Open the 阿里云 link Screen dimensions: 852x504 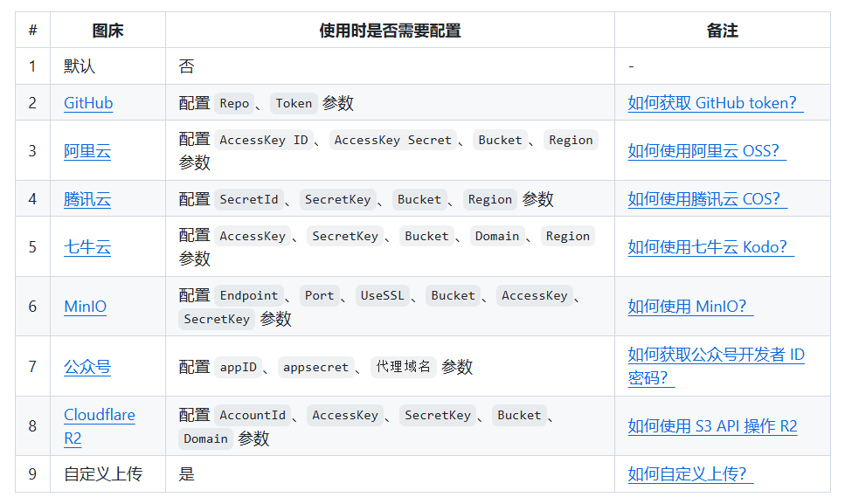pos(87,150)
